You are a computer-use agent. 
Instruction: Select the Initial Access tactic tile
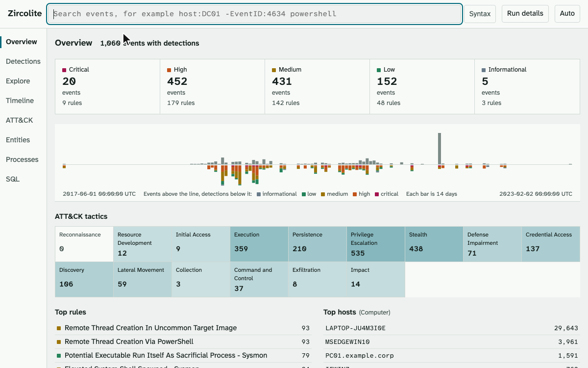pos(201,244)
